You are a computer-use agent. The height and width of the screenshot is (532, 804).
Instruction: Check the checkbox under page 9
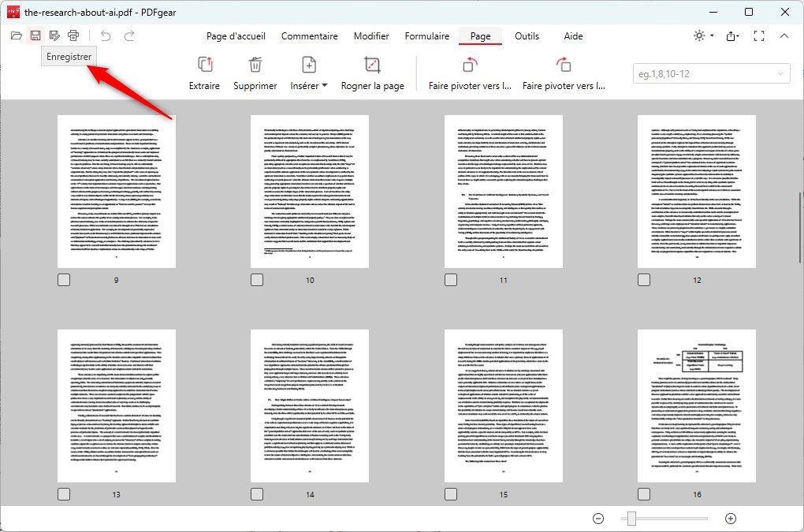64,279
